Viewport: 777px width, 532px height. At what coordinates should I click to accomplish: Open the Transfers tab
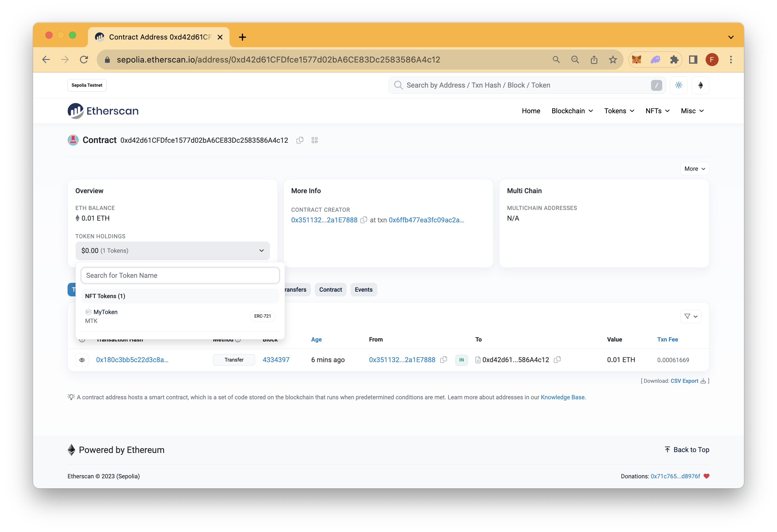click(x=298, y=290)
